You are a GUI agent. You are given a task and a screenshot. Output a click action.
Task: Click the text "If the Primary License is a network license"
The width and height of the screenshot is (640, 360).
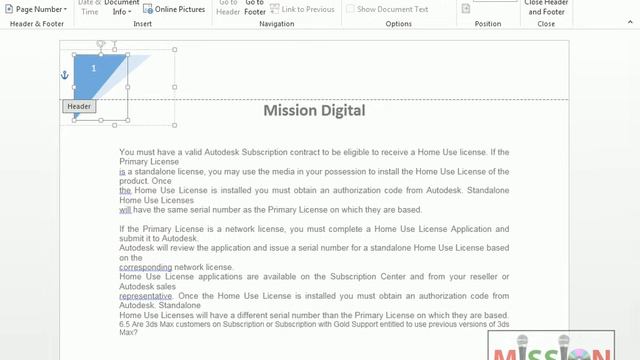(202, 229)
